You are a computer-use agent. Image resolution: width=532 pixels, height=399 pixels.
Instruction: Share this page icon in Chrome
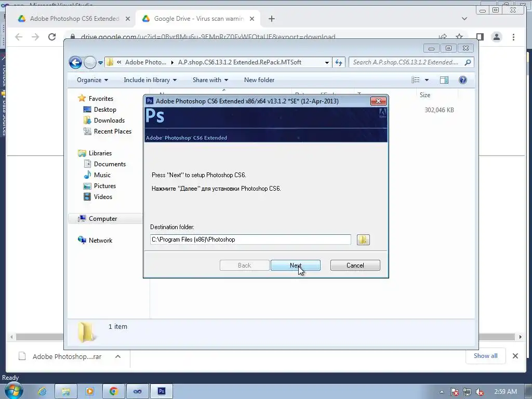point(443,37)
